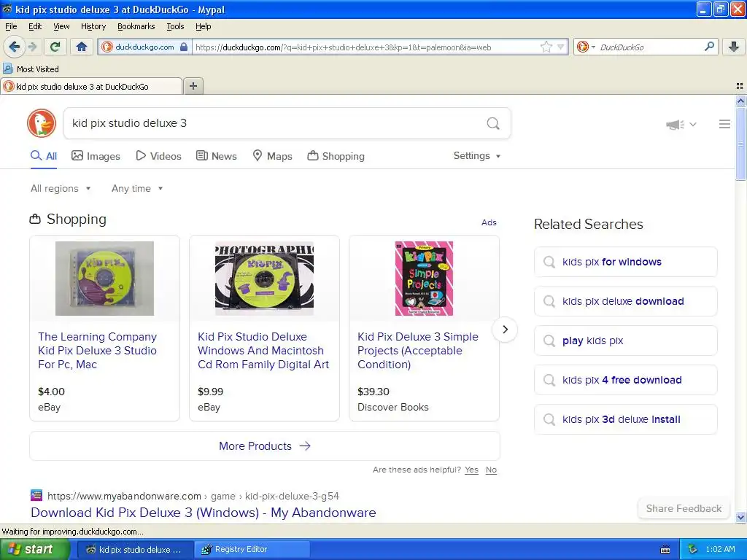Image resolution: width=747 pixels, height=560 pixels.
Task: Expand the Settings dropdown
Action: point(477,156)
